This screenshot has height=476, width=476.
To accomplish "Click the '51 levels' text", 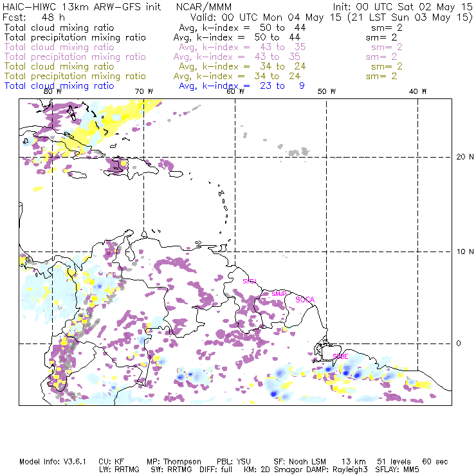I will point(394,462).
